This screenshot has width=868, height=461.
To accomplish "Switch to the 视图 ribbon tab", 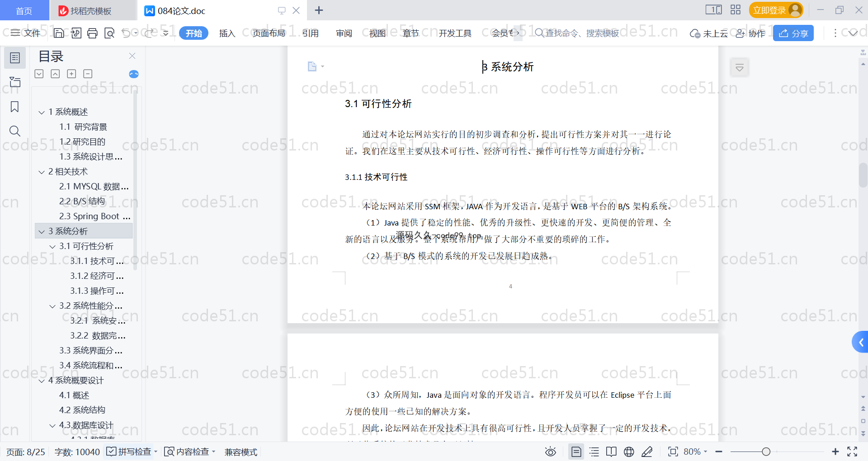I will click(x=377, y=33).
